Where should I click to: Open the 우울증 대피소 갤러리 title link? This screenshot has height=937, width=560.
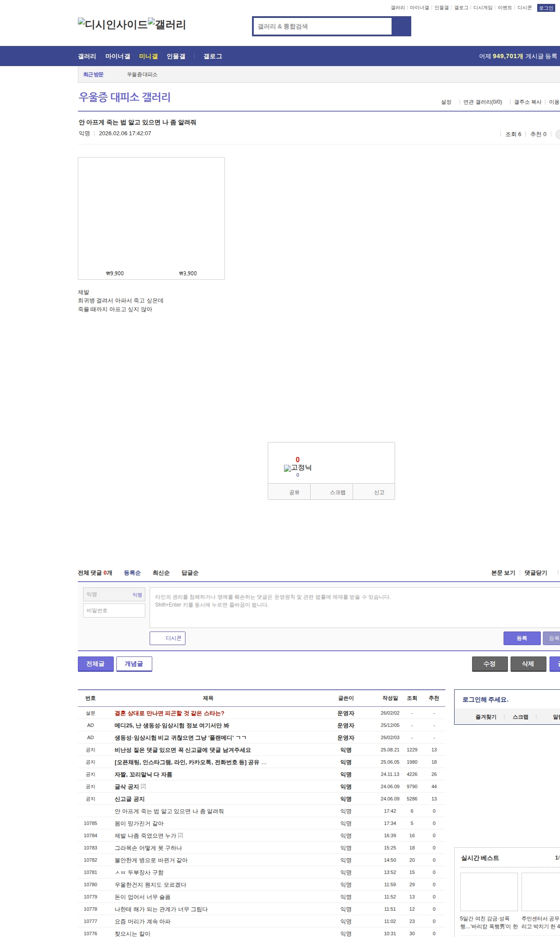(125, 97)
